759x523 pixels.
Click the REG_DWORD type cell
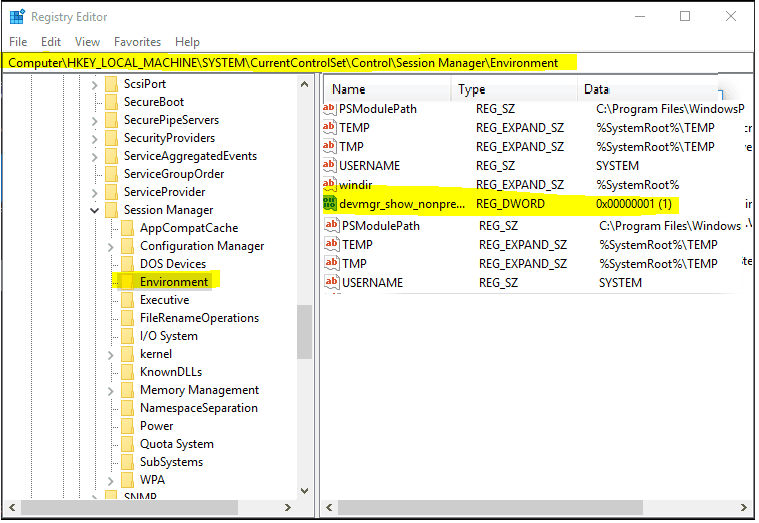[510, 204]
